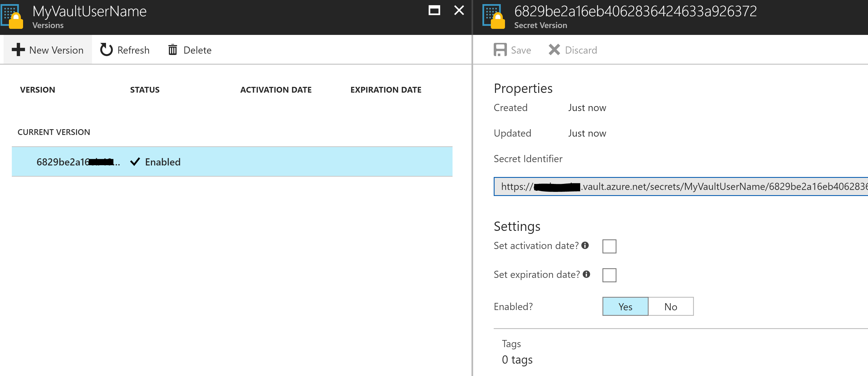Sort by the VERSION column header
The height and width of the screenshot is (376, 868).
click(37, 90)
